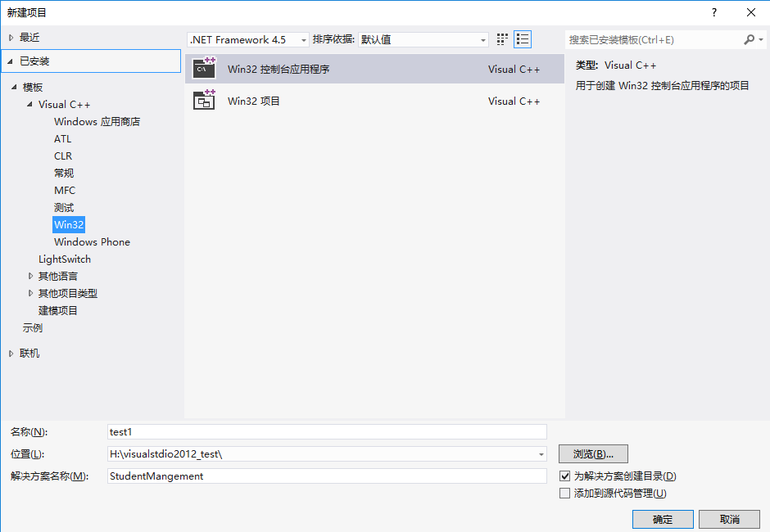Open the .NET Framework 4.5 dropdown
The width and height of the screenshot is (770, 532).
coord(248,40)
